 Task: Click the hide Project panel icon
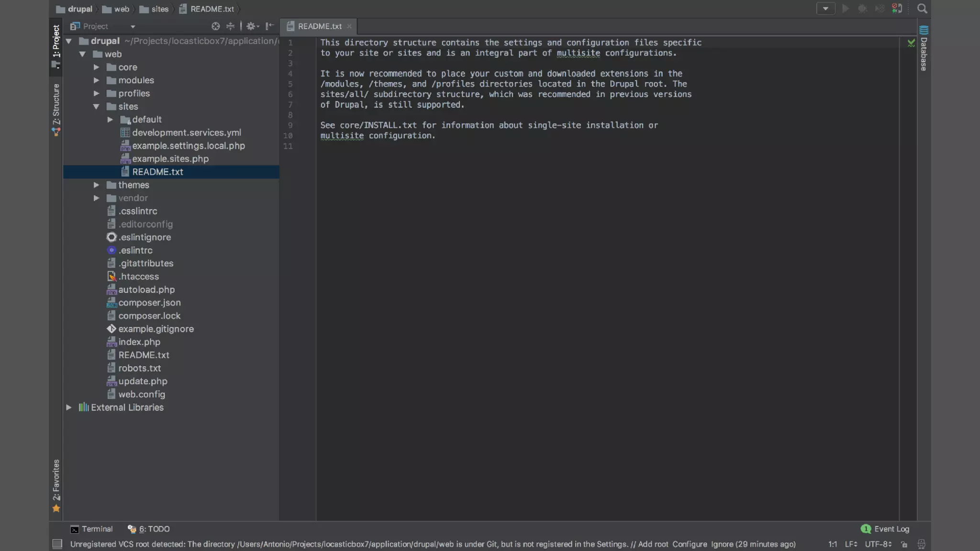[269, 26]
